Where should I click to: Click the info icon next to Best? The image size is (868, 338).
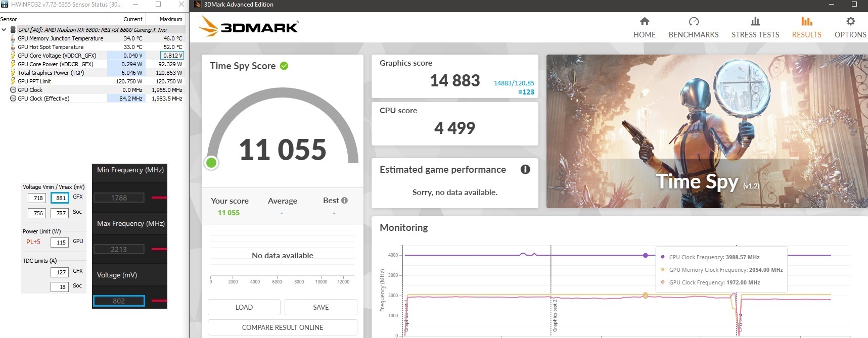345,201
